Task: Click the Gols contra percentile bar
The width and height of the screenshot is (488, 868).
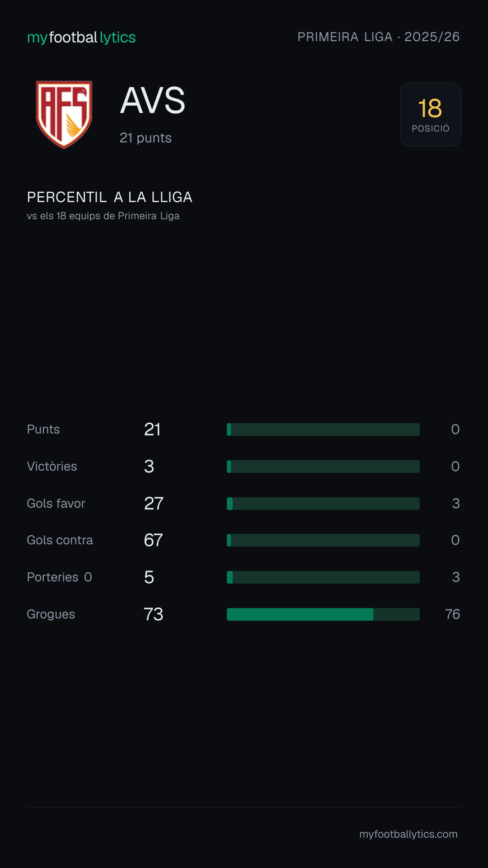Action: pos(323,540)
